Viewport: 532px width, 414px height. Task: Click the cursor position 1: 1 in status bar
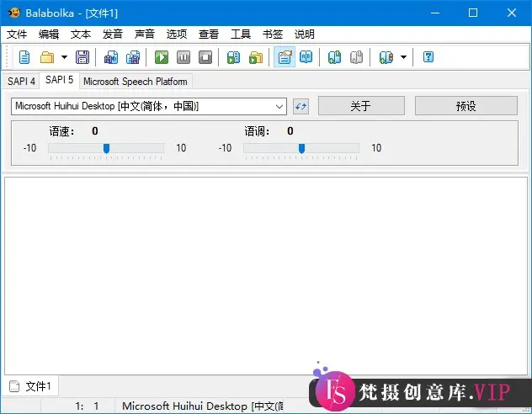[87, 406]
